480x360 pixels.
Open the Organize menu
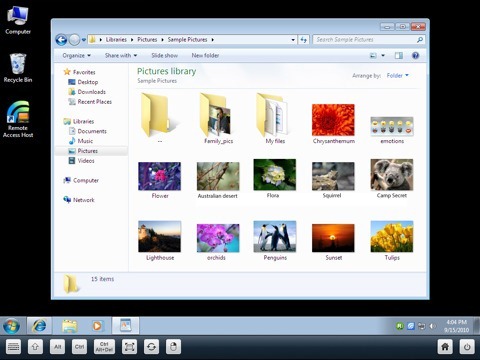[x=76, y=56]
